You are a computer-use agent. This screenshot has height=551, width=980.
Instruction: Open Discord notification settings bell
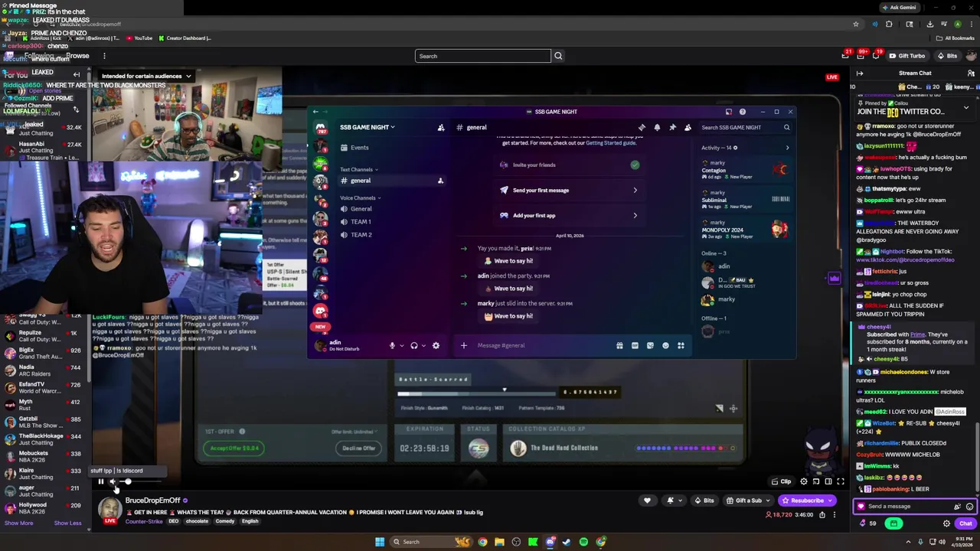(657, 128)
